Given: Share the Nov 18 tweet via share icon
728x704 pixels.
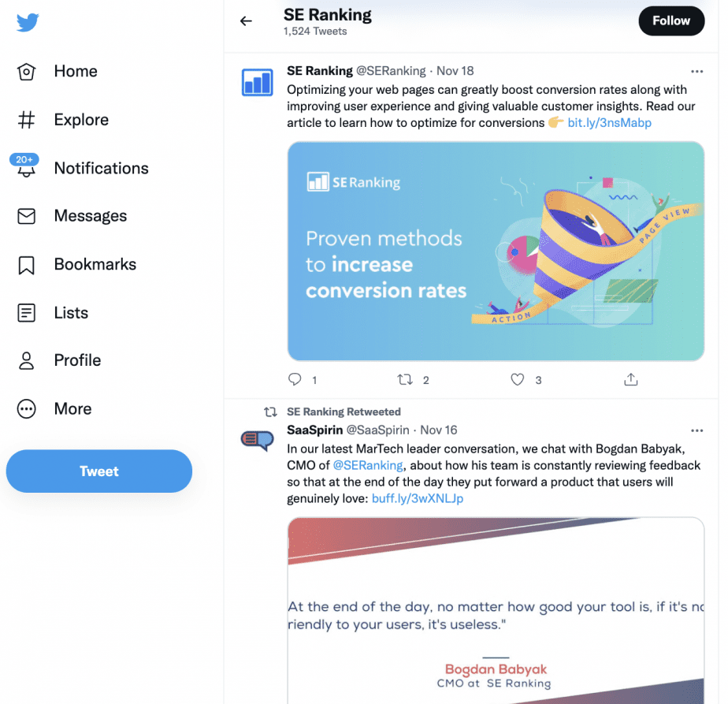Looking at the screenshot, I should point(630,379).
